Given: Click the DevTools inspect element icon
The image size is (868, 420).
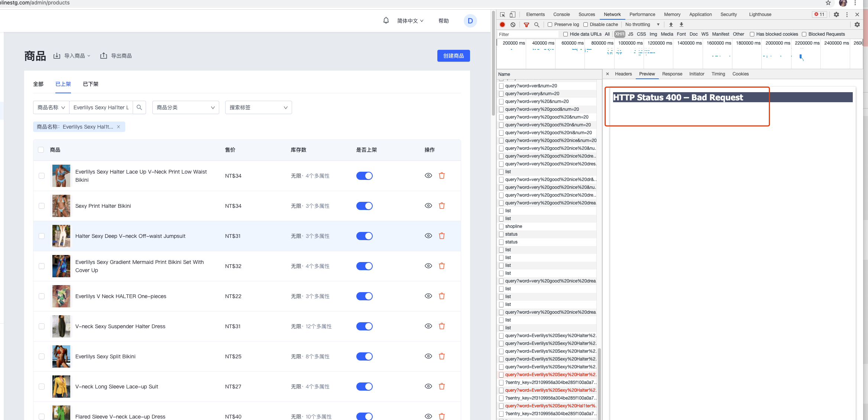Looking at the screenshot, I should pyautogui.click(x=502, y=14).
